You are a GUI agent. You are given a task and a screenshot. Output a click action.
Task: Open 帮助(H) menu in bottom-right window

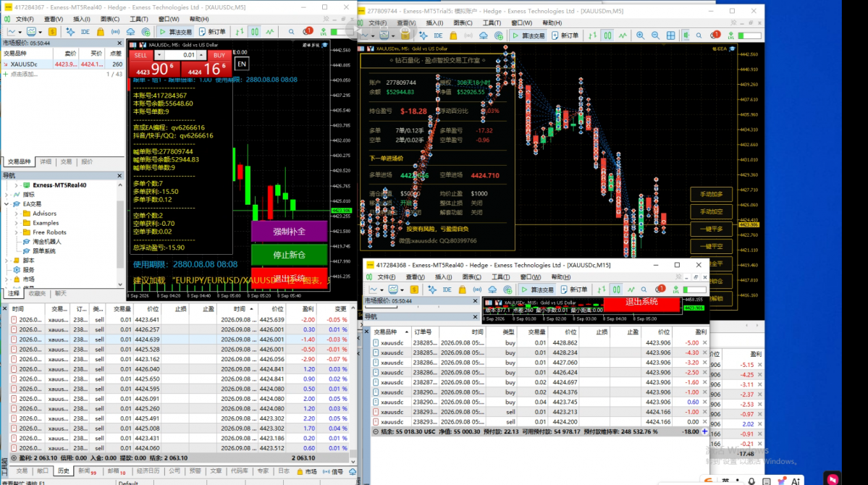click(561, 277)
